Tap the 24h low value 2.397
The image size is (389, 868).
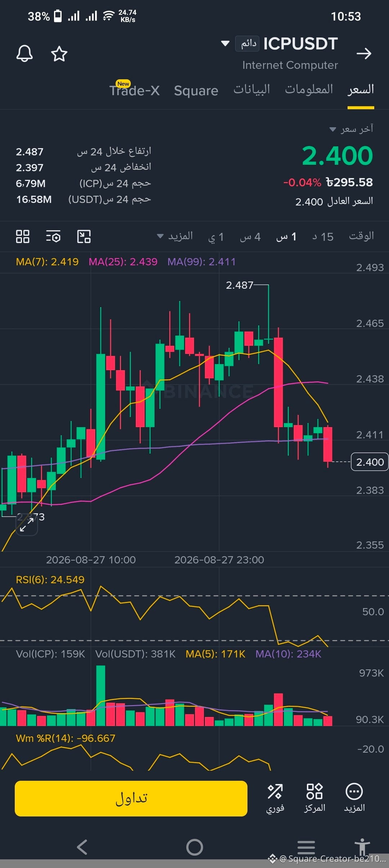pos(30,168)
